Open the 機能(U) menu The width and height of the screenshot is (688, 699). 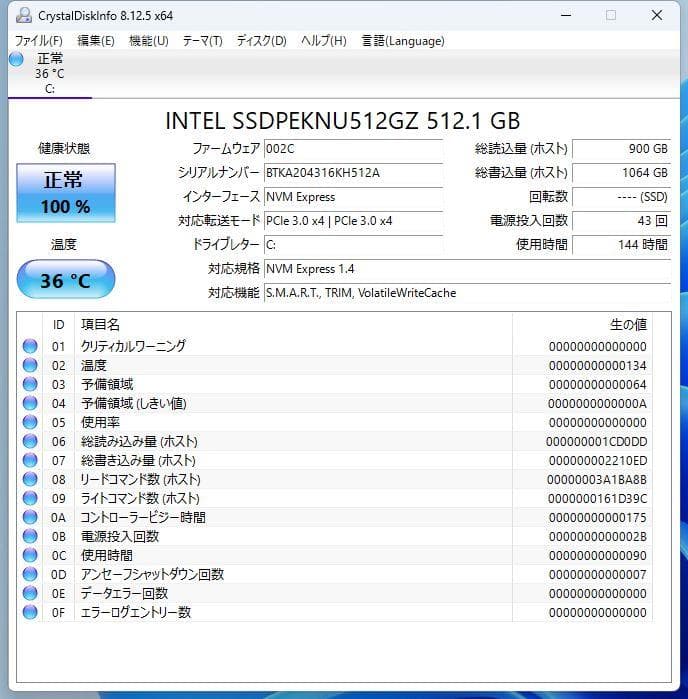148,41
